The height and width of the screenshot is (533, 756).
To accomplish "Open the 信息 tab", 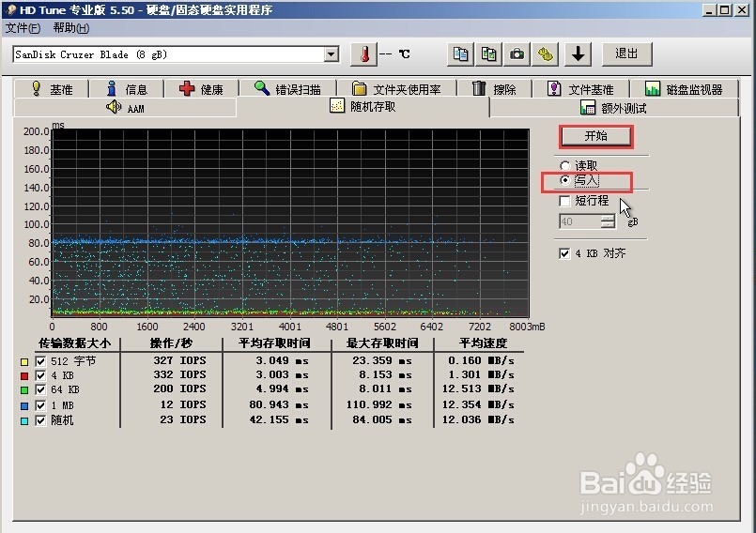I will pos(127,88).
